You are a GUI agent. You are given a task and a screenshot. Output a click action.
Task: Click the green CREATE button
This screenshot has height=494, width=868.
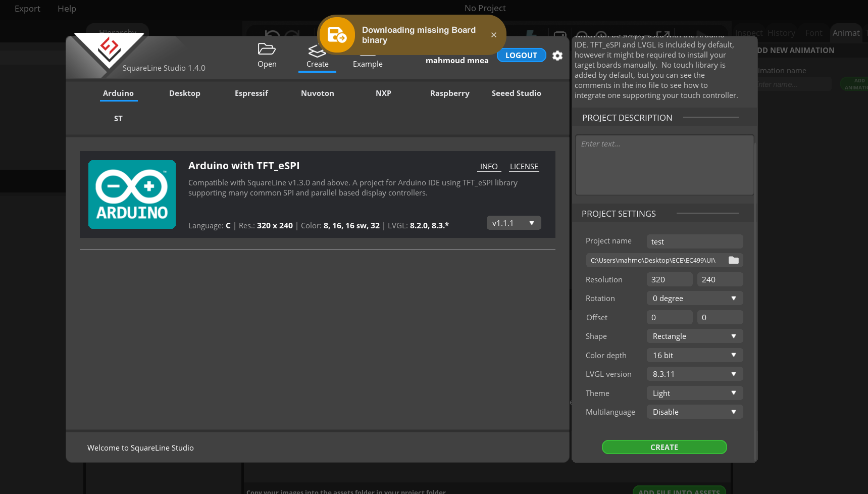[664, 448]
